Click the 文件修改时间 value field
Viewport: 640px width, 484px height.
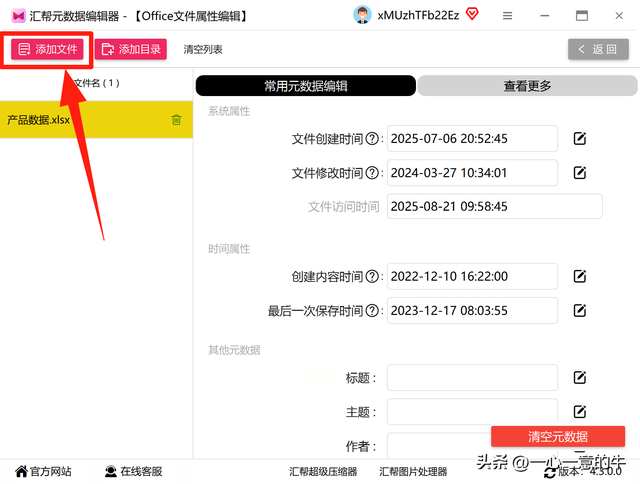point(472,173)
